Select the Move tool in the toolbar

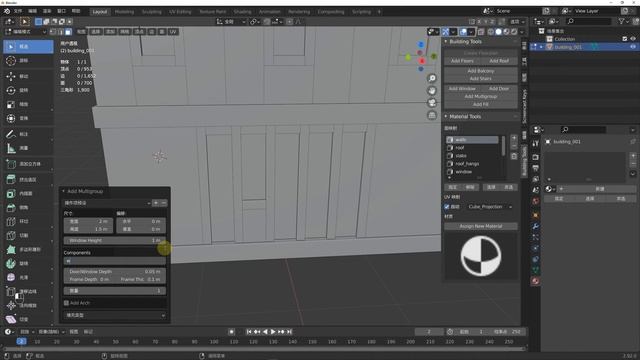tap(28, 76)
